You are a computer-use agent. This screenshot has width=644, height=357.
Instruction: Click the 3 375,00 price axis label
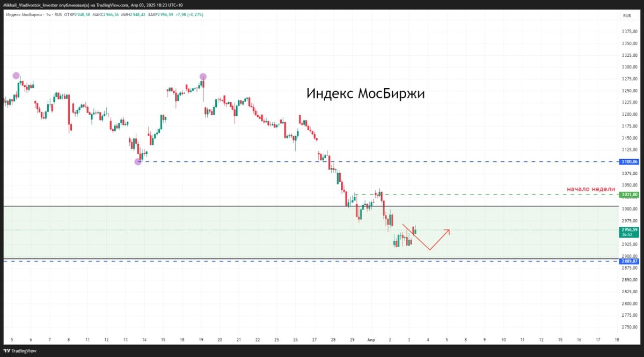(x=629, y=32)
